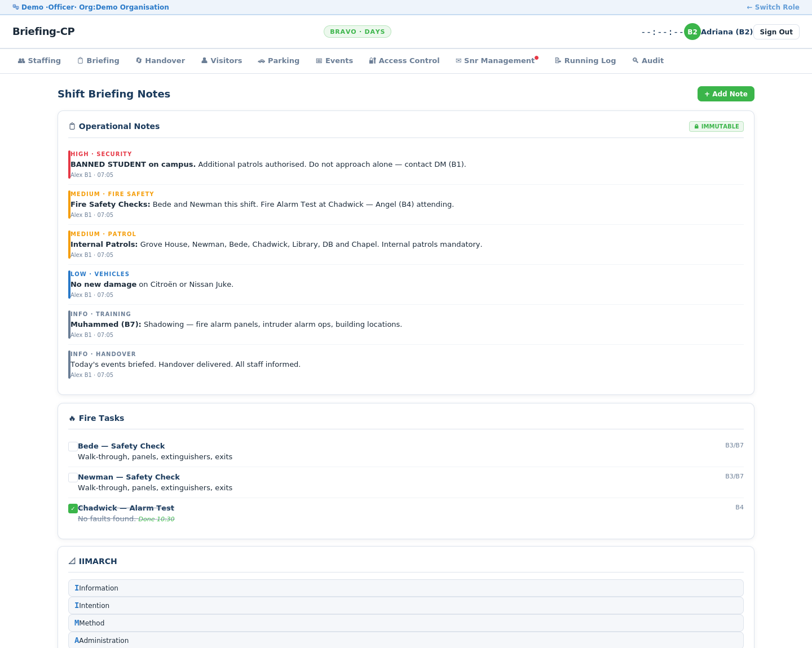This screenshot has height=648, width=812.
Task: Click the BRAVO · DAYS shift badge
Action: [358, 32]
